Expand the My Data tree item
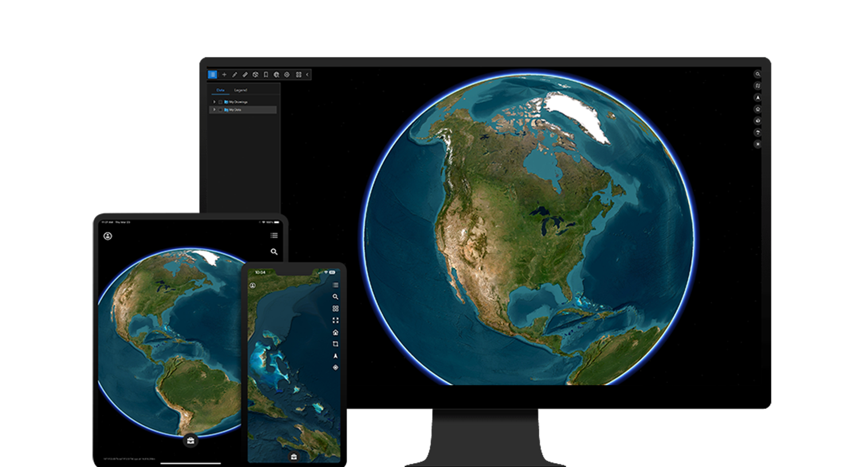Viewport: 868px width, 467px height. click(214, 109)
